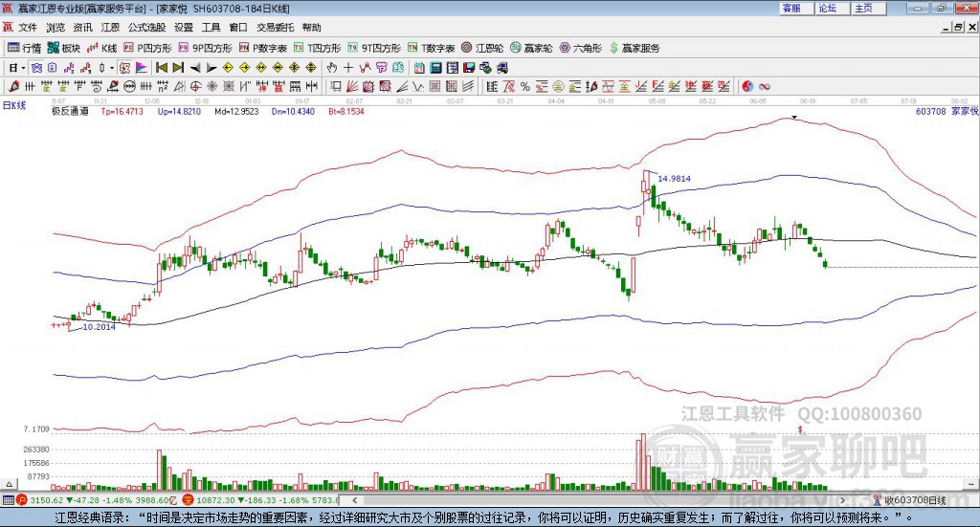The image size is (980, 527).
Task: Click the percent retracement drawing tool
Action: (525, 86)
